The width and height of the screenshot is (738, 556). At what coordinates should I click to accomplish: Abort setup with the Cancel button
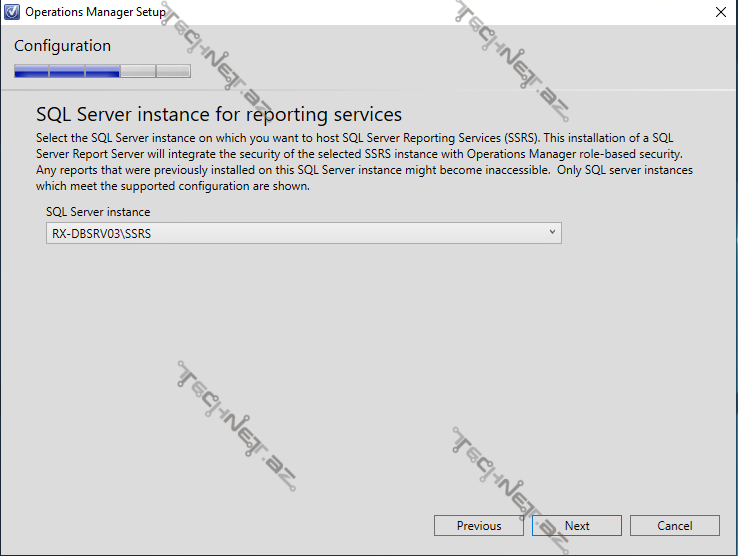675,526
